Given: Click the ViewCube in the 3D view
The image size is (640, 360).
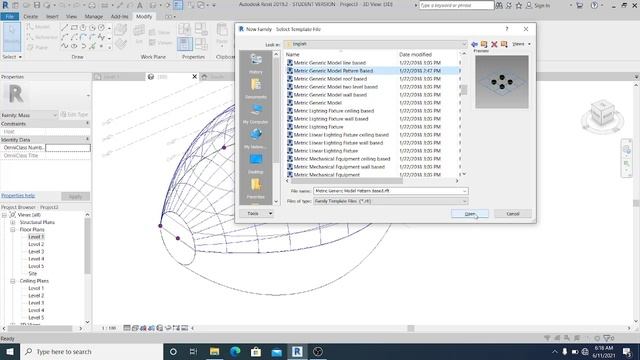Looking at the screenshot, I should click(602, 113).
